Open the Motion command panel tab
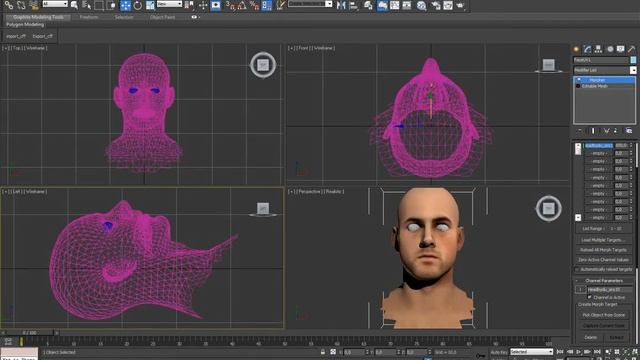Viewport: 640px width, 360px height. pos(610,49)
